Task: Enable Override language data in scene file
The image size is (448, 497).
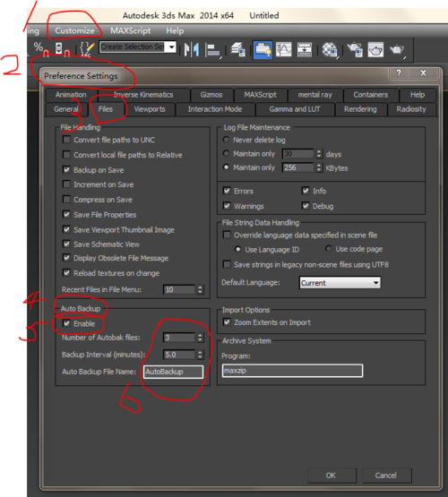Action: (x=227, y=235)
